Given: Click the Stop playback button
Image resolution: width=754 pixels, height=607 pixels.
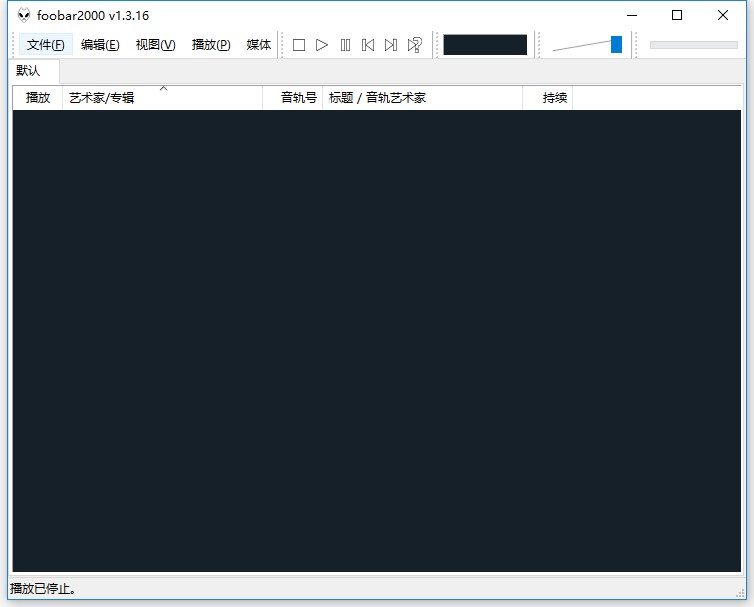Looking at the screenshot, I should 298,45.
